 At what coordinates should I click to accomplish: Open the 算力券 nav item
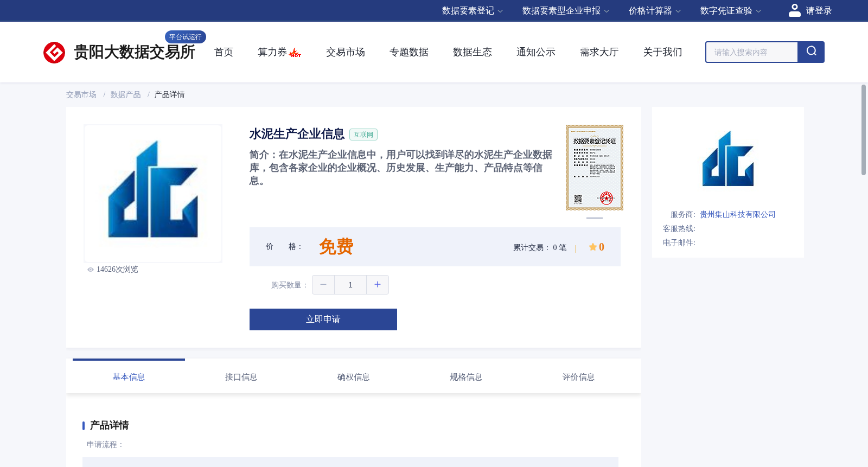pyautogui.click(x=272, y=52)
